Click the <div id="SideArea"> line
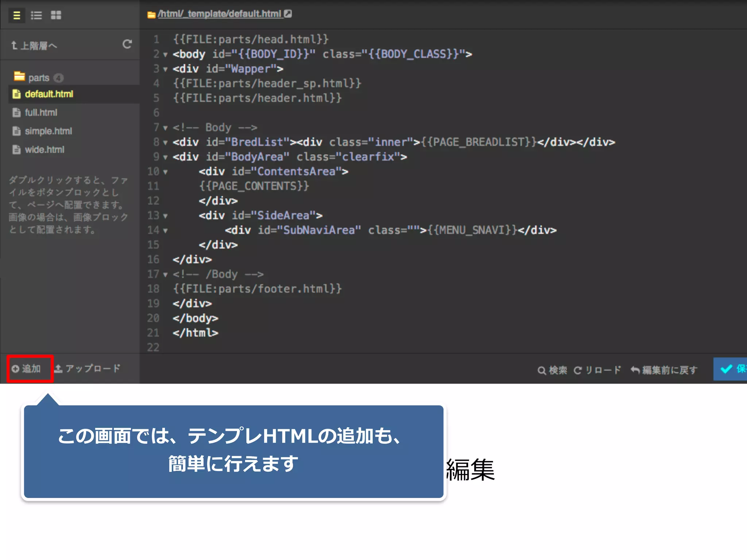The width and height of the screenshot is (747, 560). pos(260,215)
